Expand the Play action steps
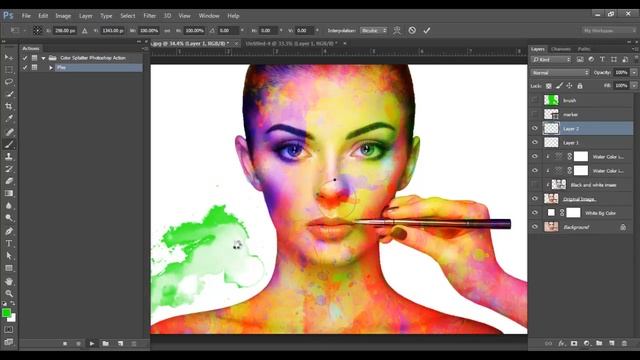This screenshot has height=360, width=640. point(51,67)
